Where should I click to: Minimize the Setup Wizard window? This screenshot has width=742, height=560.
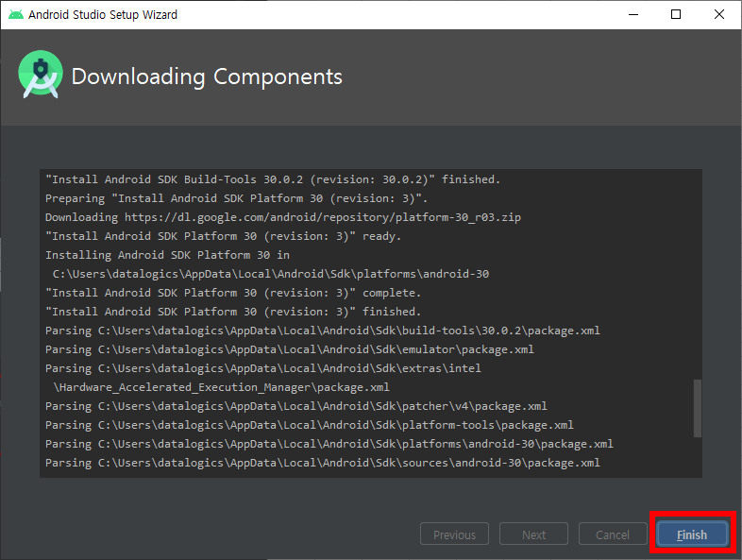point(633,15)
